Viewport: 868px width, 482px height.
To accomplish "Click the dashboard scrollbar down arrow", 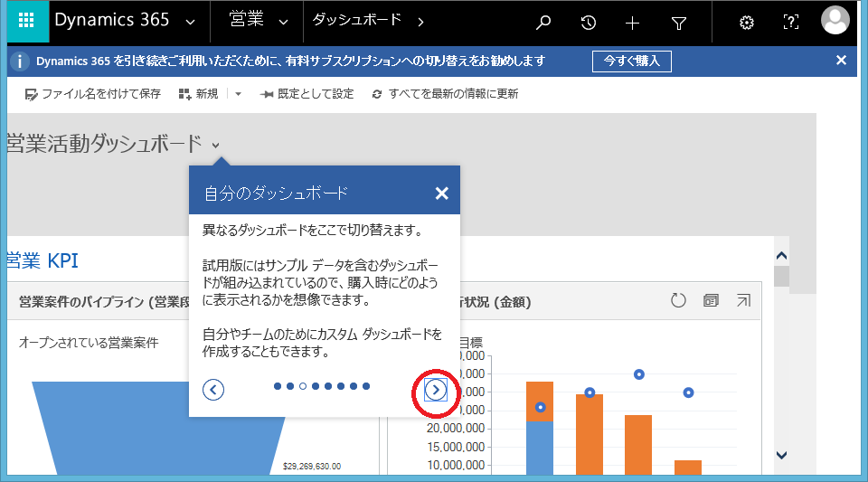I will point(781,456).
